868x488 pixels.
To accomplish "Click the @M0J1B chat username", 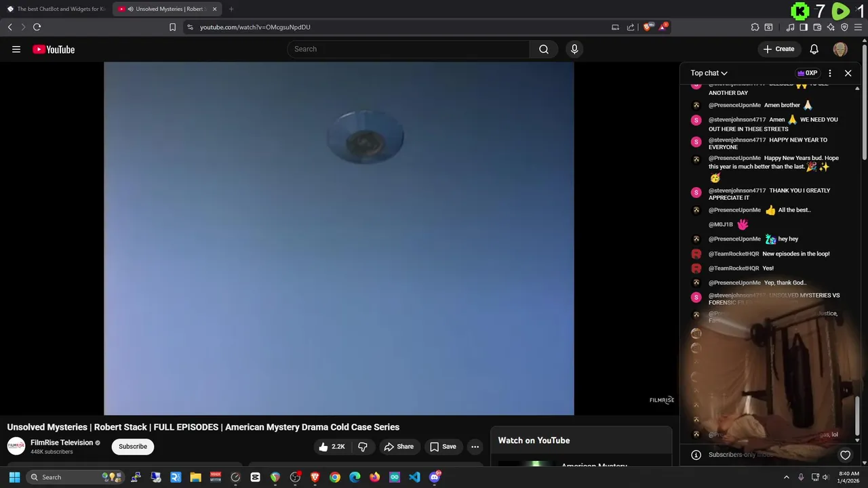I will (721, 224).
